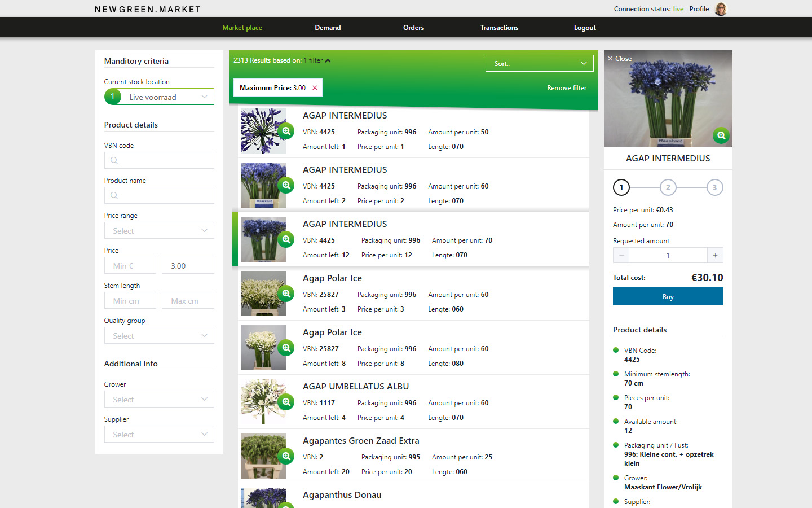Select Agapantes Groen Zaad Extra title
The image size is (812, 508).
(361, 441)
